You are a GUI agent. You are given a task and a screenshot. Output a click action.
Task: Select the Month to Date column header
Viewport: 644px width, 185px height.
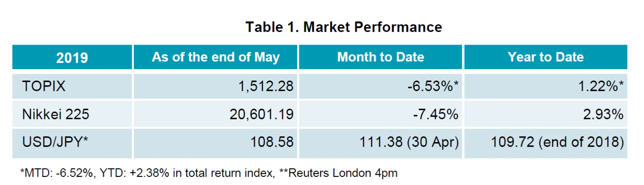click(380, 57)
